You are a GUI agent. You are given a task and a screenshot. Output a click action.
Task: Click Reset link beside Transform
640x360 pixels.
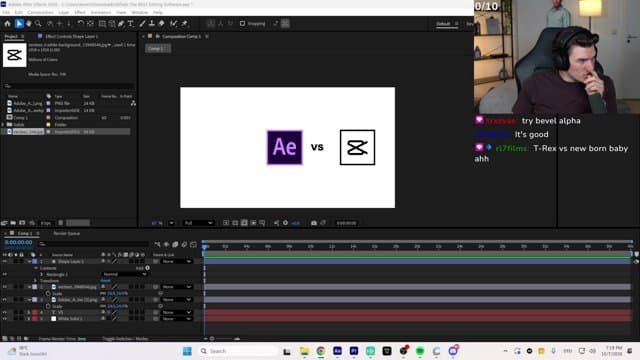click(105, 281)
